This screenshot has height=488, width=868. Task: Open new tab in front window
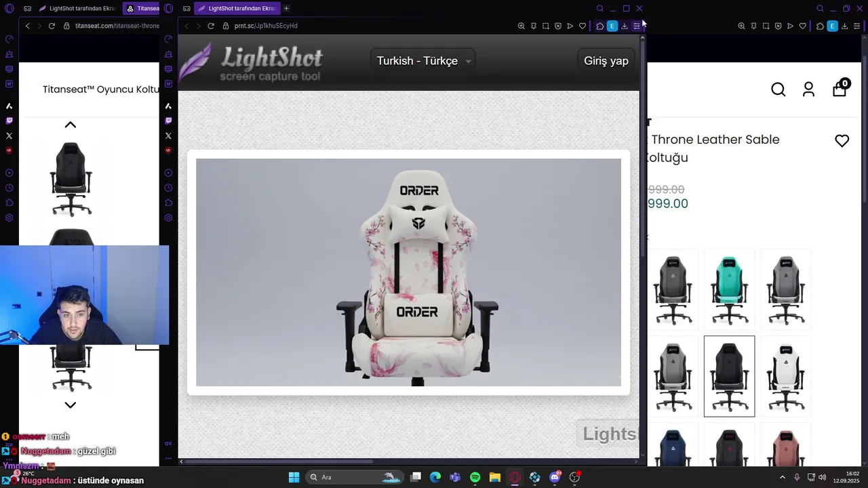(x=286, y=8)
